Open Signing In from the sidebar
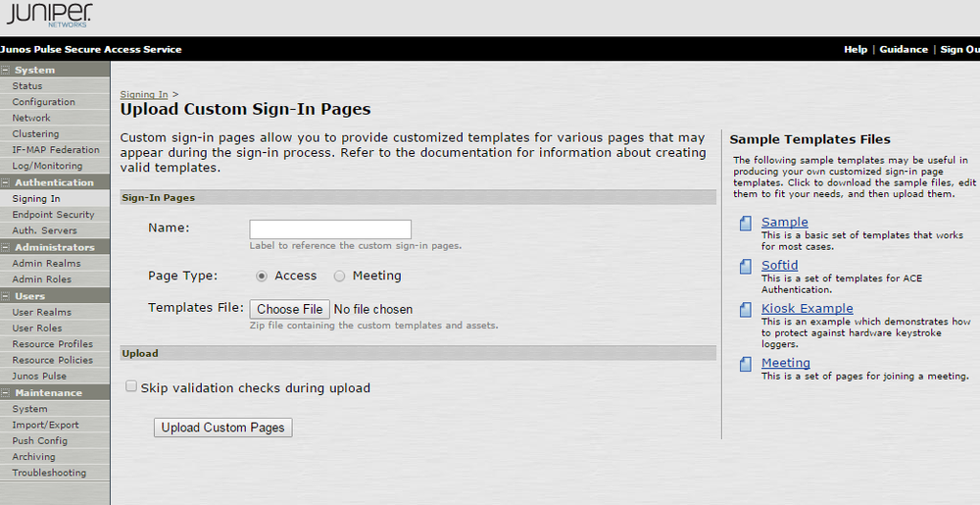The image size is (980, 505). (35, 199)
